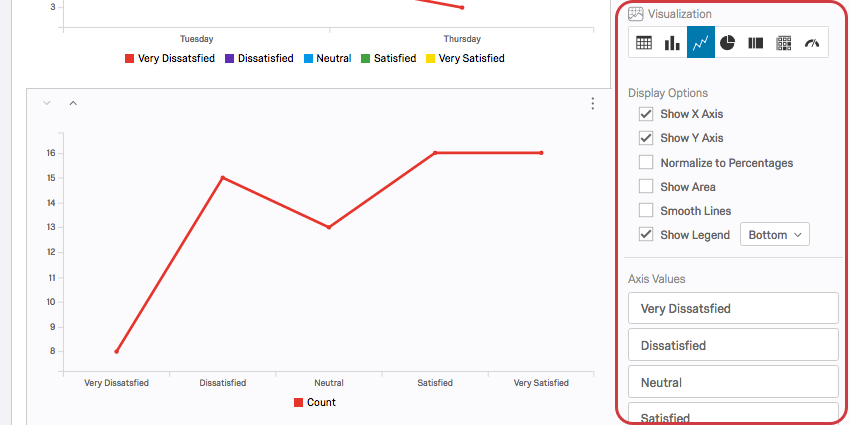This screenshot has height=425, width=850.
Task: Toggle the Show Legend checkbox
Action: coord(646,235)
